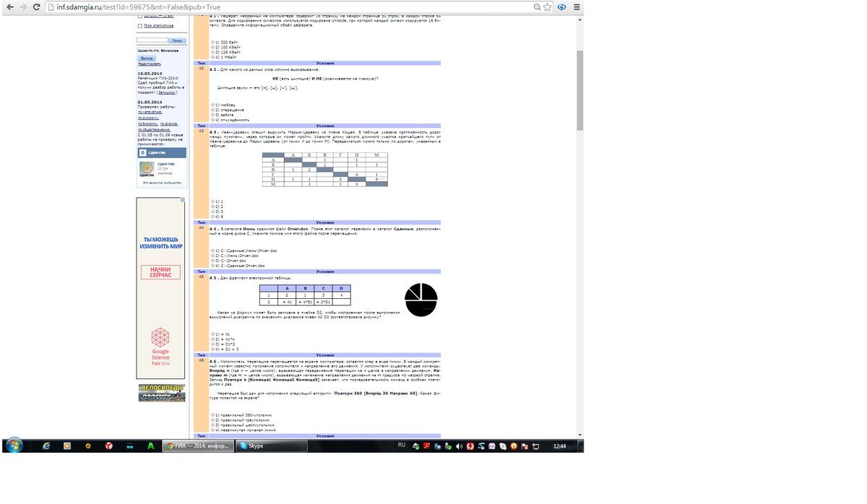Pick незамкнутая ломаная линия answer

coord(214,430)
